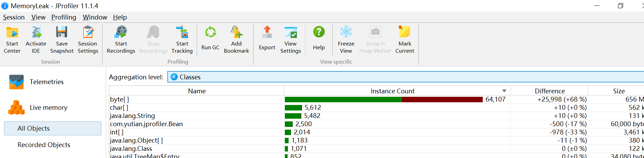
Task: Sort by Instance Count column arrow
Action: [x=504, y=91]
